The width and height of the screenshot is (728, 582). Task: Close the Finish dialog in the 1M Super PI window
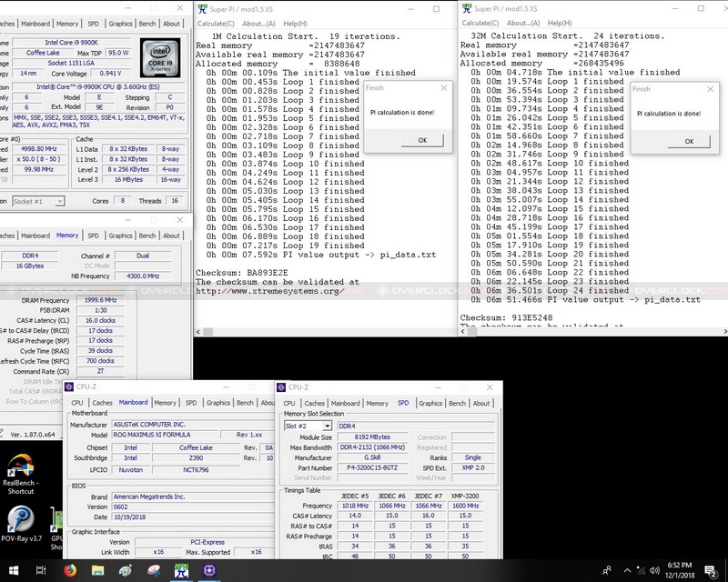(443, 87)
